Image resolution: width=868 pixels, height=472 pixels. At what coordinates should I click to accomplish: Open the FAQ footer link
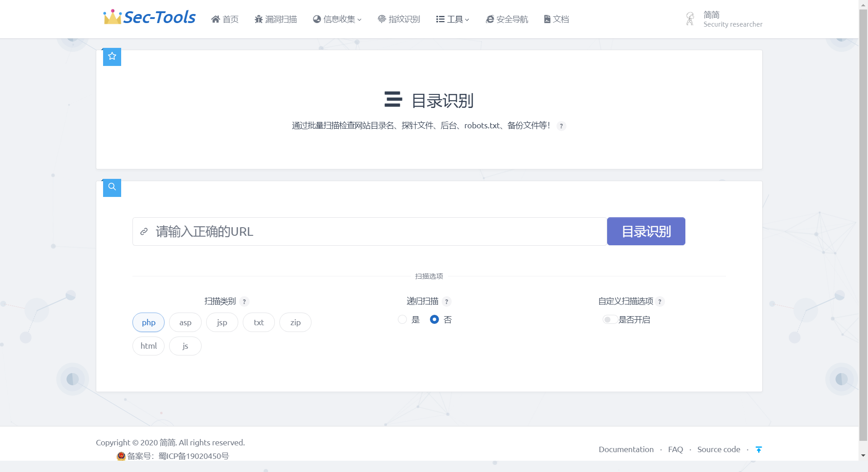(x=675, y=449)
